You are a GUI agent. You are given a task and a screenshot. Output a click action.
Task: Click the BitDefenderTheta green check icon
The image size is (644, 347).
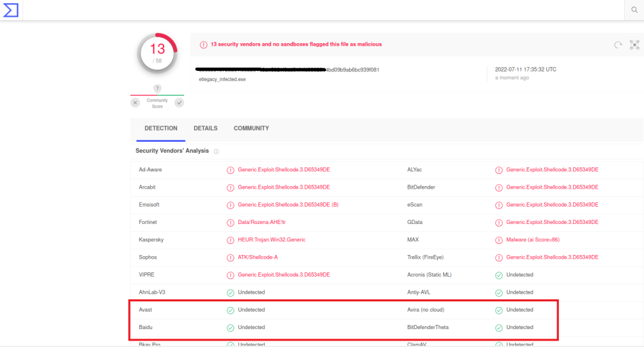[498, 328]
